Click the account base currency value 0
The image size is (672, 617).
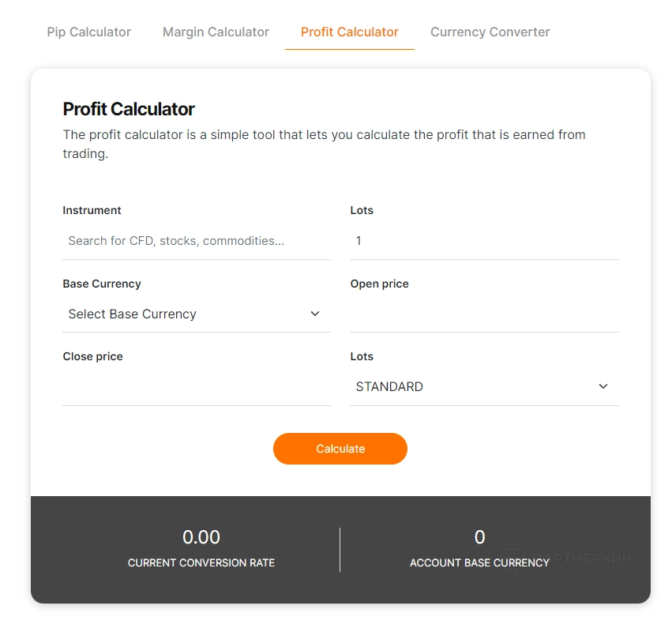[479, 537]
